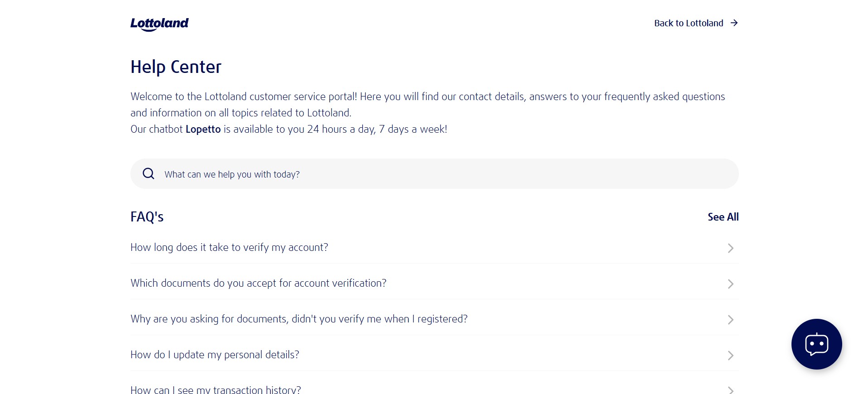Click the magnifying glass search icon

click(x=148, y=173)
